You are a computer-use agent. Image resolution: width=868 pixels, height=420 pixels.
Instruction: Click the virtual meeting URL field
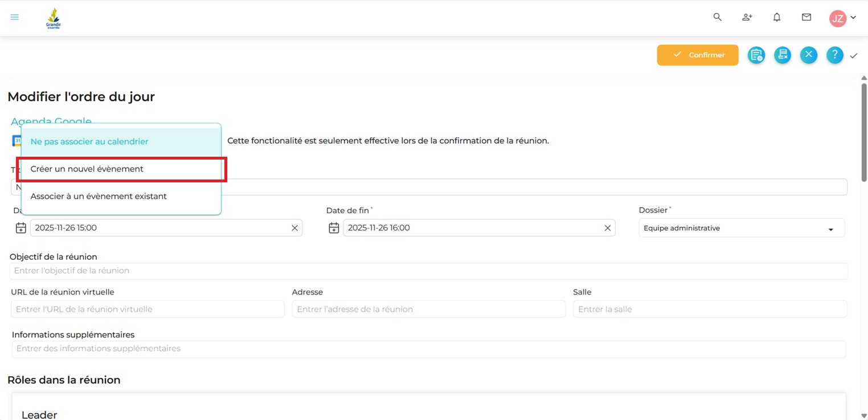point(148,309)
